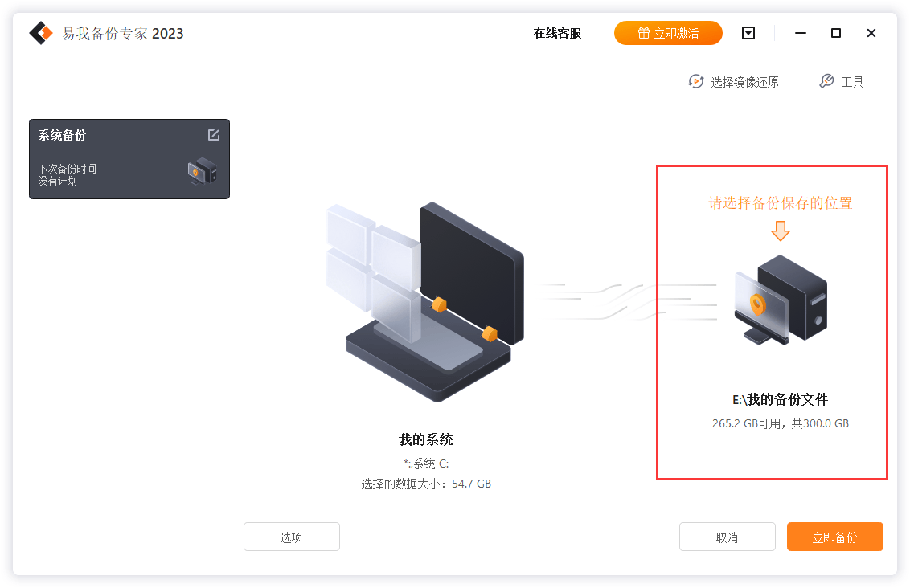The height and width of the screenshot is (588, 910).
Task: Click the destination computer illustration
Action: [x=781, y=300]
